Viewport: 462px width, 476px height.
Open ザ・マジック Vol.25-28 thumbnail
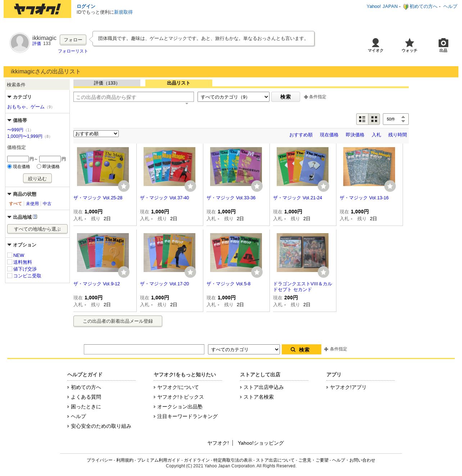103,167
